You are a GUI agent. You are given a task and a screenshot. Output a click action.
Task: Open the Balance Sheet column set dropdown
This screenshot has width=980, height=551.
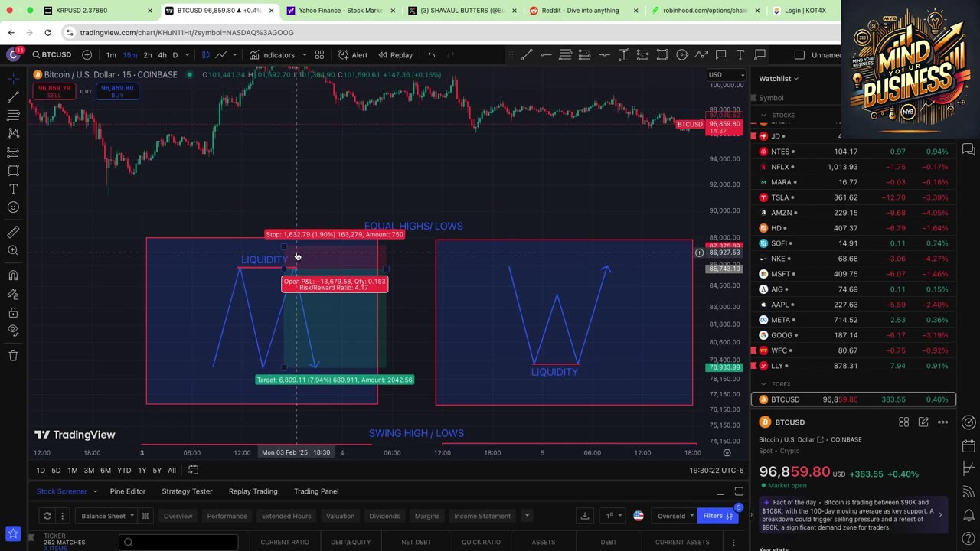click(106, 516)
